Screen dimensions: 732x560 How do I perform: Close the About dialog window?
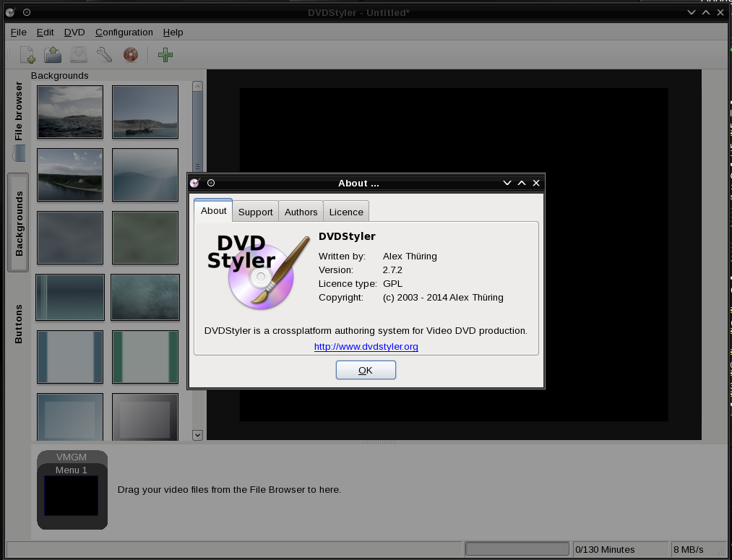coord(536,183)
